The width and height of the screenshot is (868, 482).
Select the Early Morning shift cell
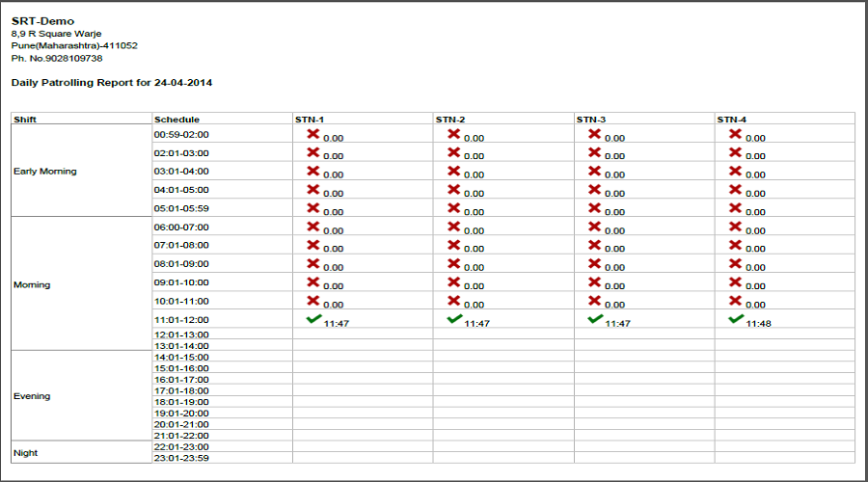[x=44, y=172]
